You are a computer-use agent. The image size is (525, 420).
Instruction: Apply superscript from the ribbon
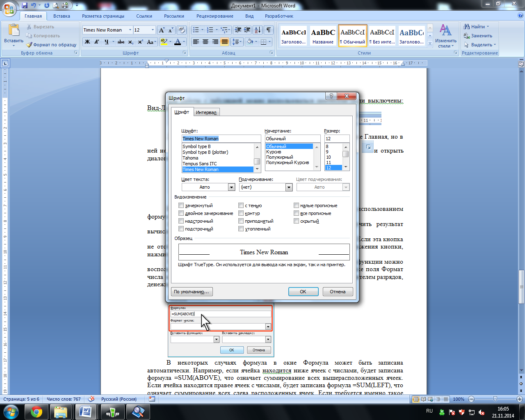click(140, 42)
